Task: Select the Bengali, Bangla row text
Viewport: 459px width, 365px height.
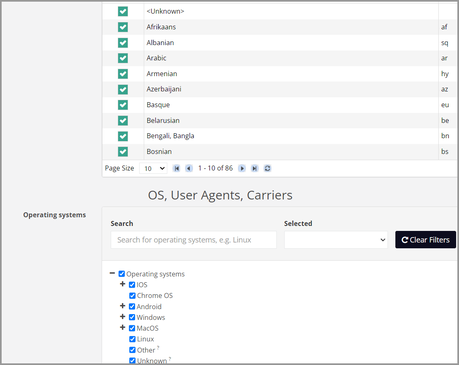Action: (x=170, y=136)
